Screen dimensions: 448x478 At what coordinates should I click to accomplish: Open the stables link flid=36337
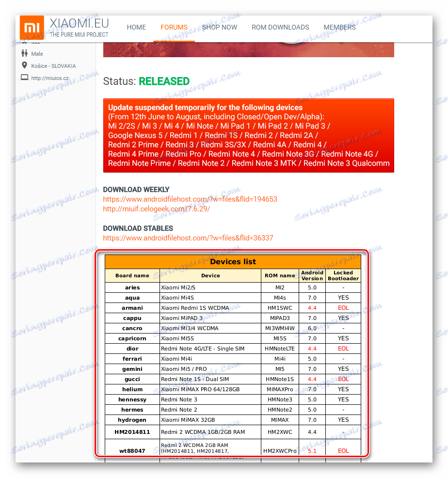click(188, 238)
